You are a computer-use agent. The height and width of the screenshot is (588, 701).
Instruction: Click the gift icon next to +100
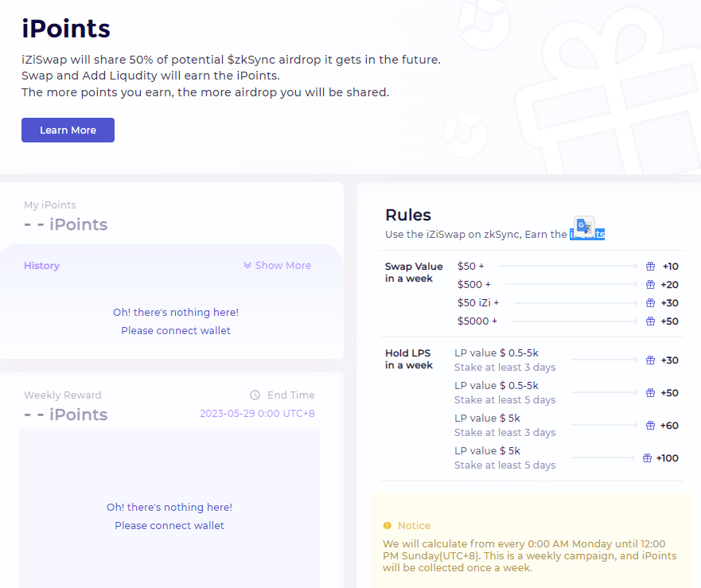647,458
